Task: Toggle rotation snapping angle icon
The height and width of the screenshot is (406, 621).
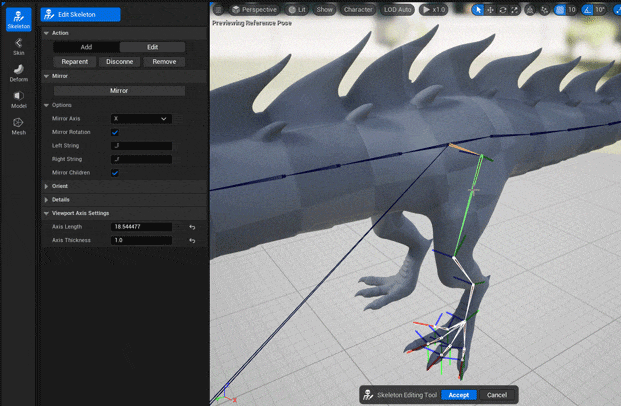Action: [x=587, y=10]
